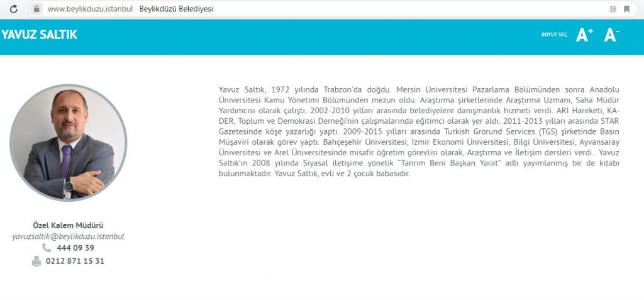Bookmark this page with the bookmark icon
Viewport: 644px width, 300px height.
(x=626, y=9)
